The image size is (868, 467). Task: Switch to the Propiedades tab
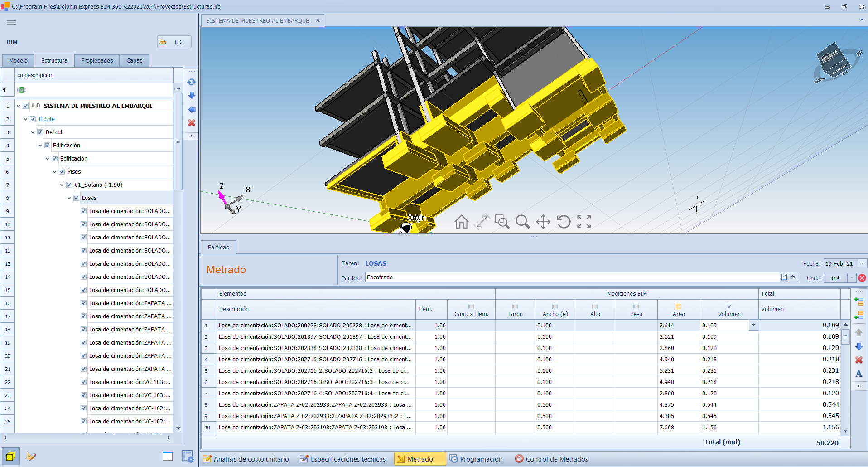[x=97, y=61]
